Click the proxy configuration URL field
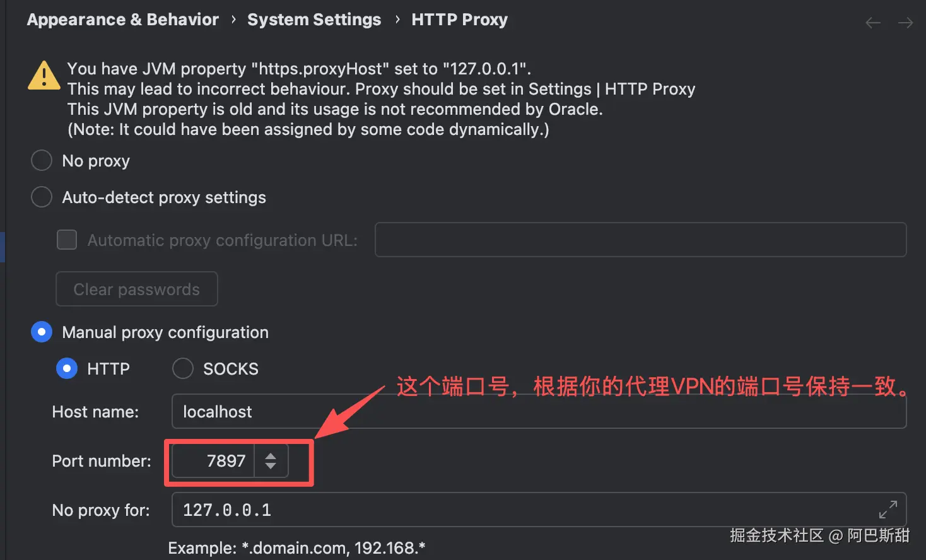This screenshot has height=560, width=926. click(x=640, y=240)
